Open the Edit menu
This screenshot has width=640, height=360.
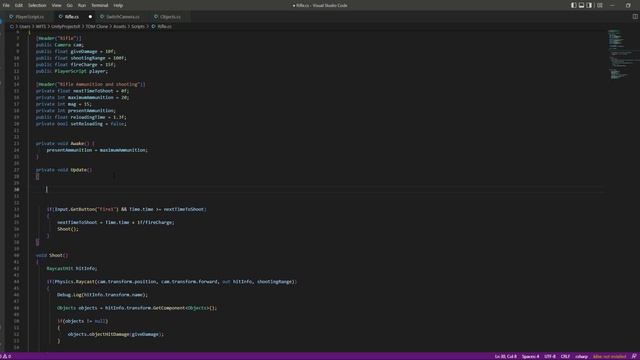pos(19,5)
